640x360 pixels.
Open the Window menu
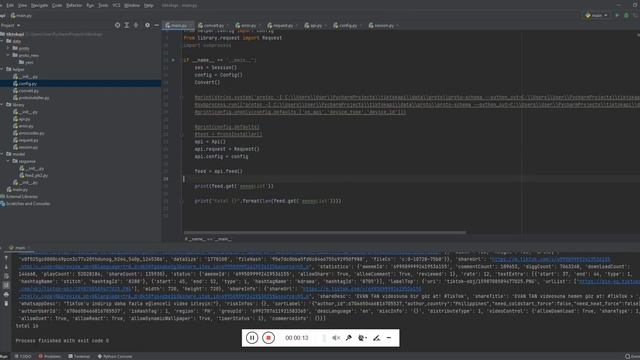tap(132, 5)
